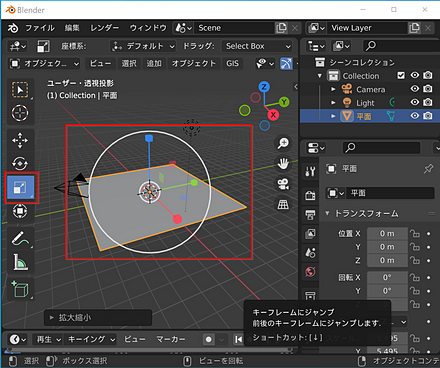Click the pan view hand icon
Viewport: 440px width, 368px height.
283,164
